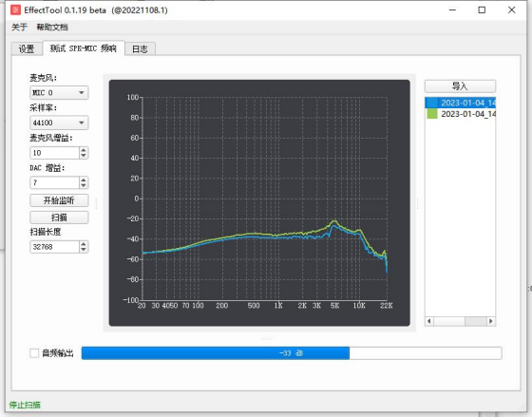Increase sweep length with up arrow
Viewport: 532px width, 417px height.
[x=84, y=243]
